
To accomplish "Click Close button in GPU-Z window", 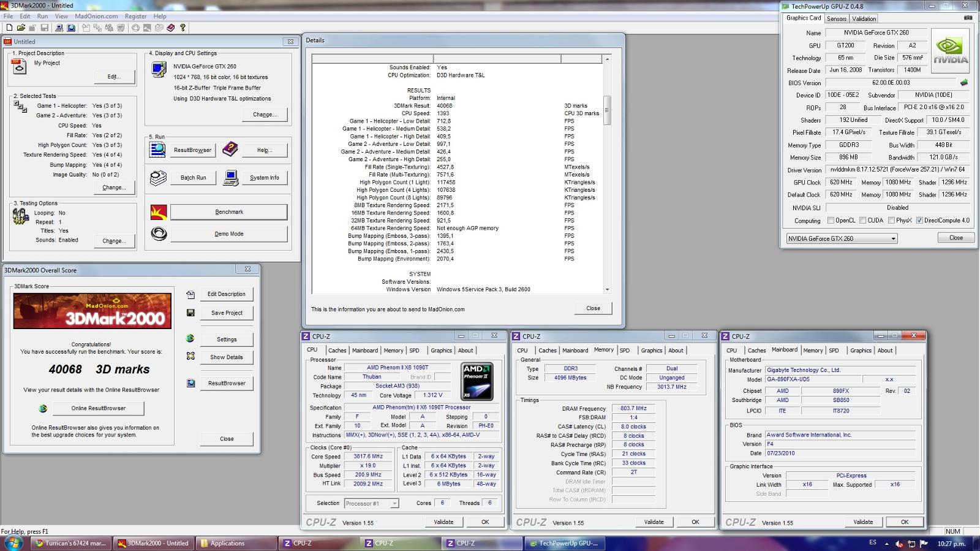I will tap(956, 238).
